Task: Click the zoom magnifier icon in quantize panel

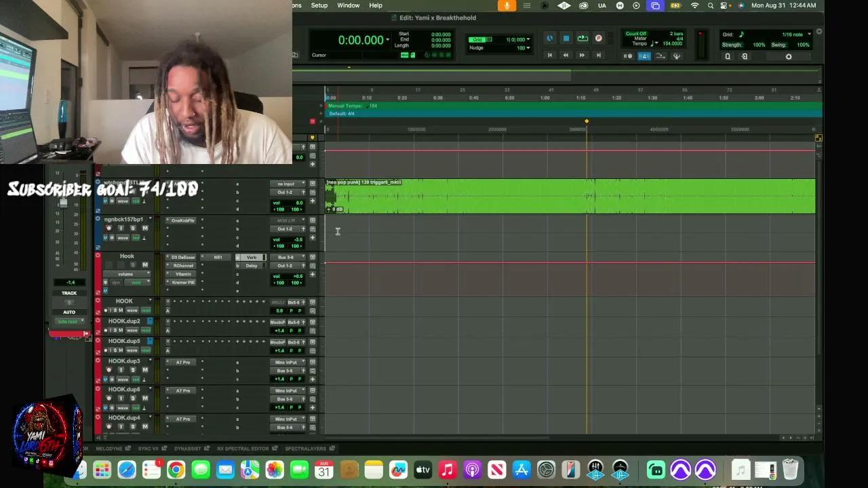Action: [x=728, y=57]
